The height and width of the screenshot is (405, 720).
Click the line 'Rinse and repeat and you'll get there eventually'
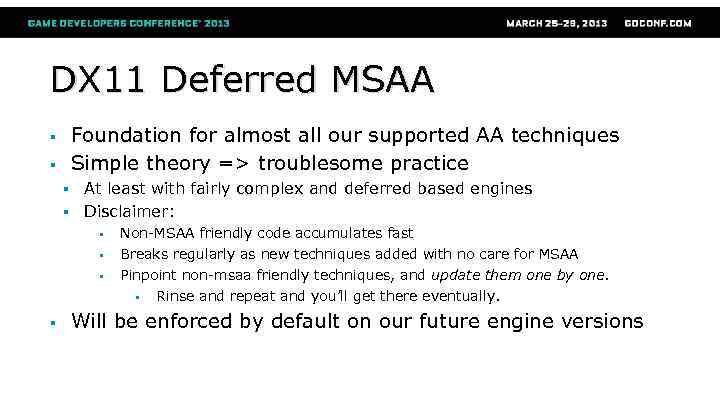(328, 296)
